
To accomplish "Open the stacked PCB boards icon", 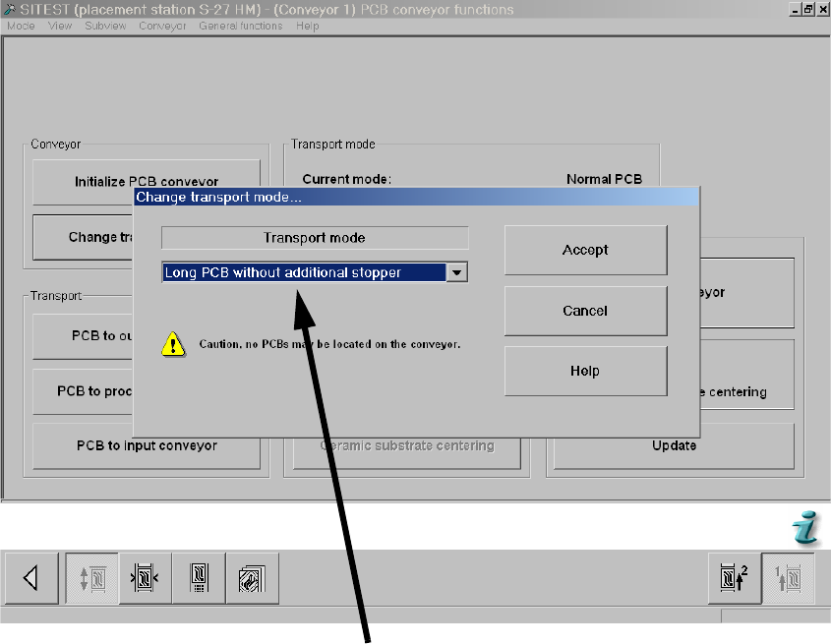I will click(253, 578).
